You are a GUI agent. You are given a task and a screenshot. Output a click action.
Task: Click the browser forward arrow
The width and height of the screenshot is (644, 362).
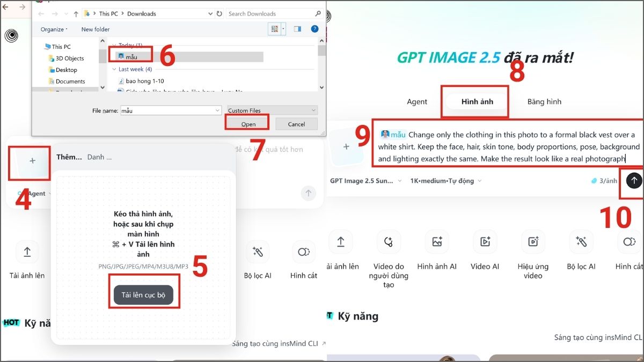click(22, 7)
